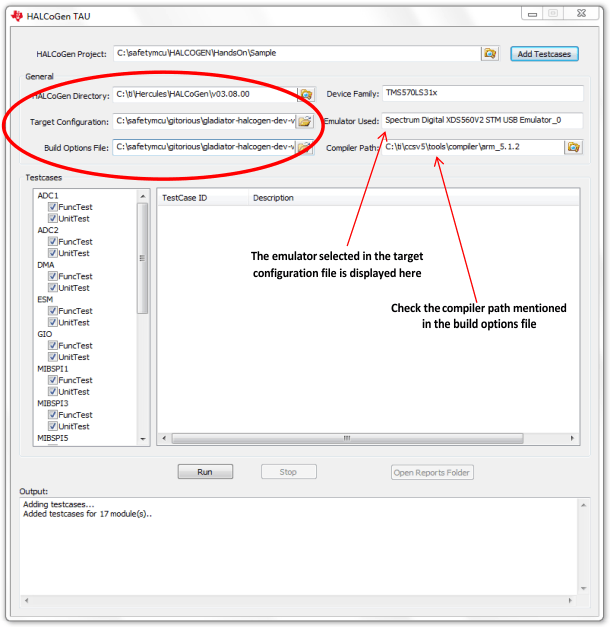Browse for the Compiler Path folder
Screen dimensions: 610x627
point(573,147)
